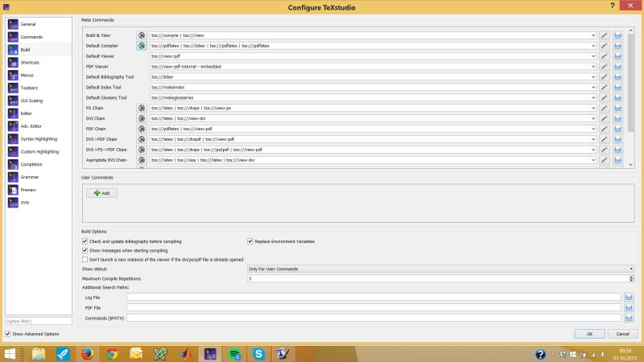Screen dimensions: 644x362
Task: Browse file icon for Default Viewer row
Action: (617, 56)
